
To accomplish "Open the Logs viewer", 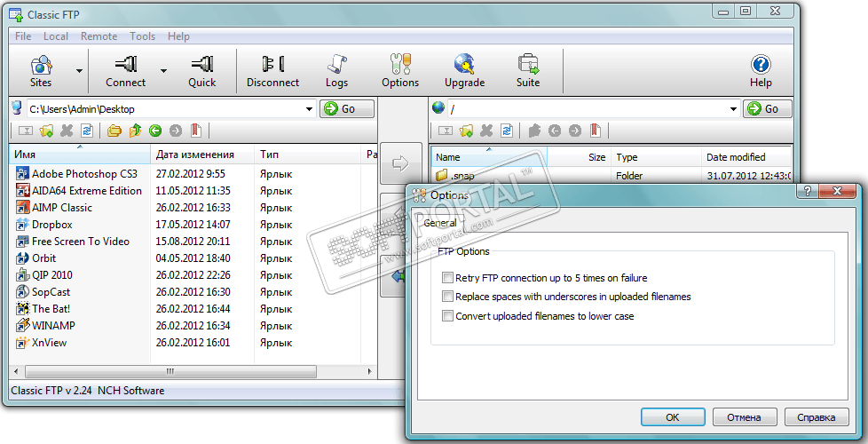I will [x=336, y=71].
